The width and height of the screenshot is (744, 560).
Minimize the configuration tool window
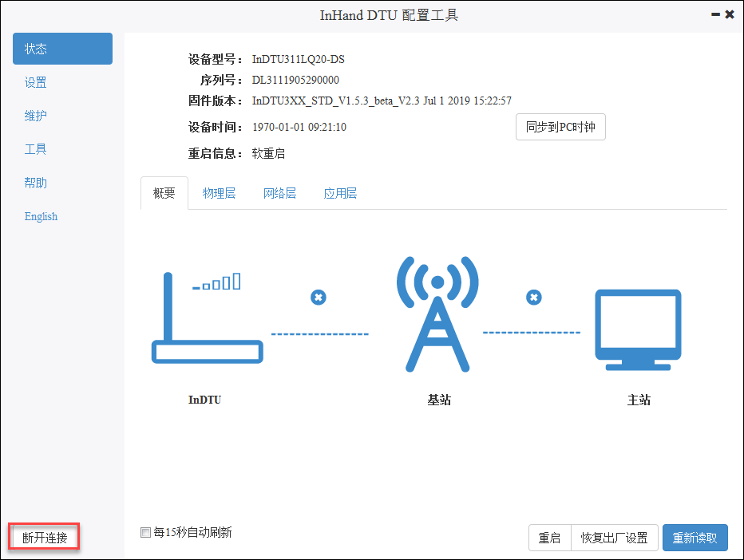[715, 14]
